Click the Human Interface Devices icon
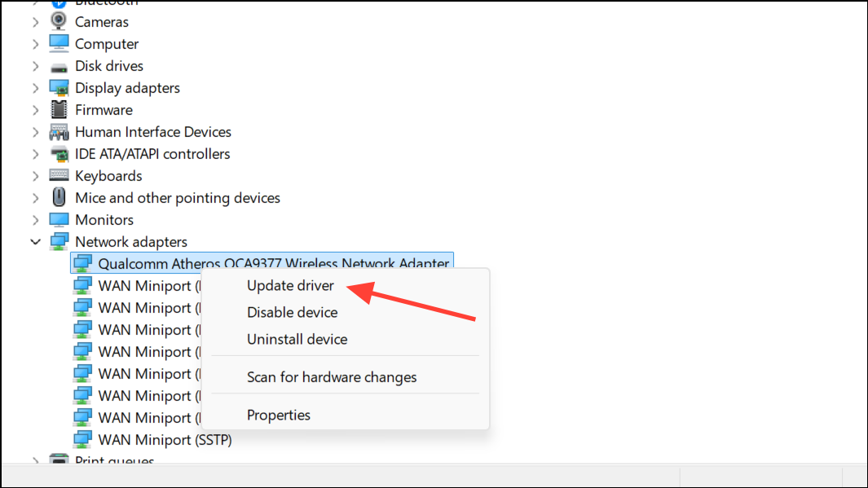 [x=59, y=132]
